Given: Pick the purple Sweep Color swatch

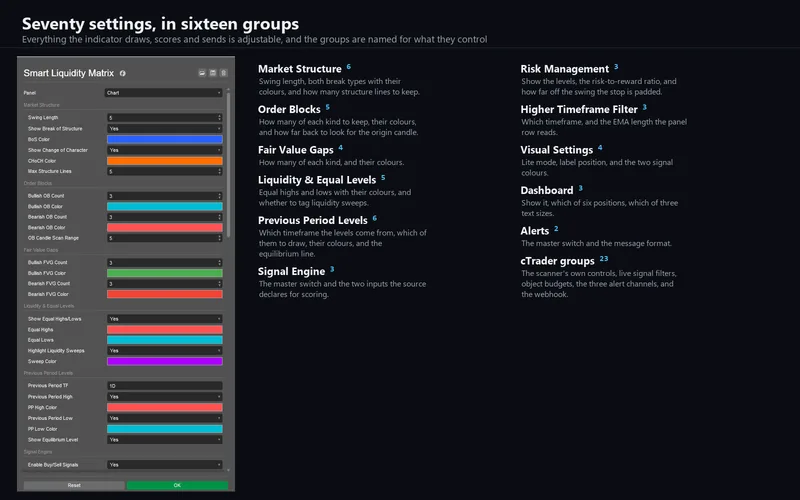Looking at the screenshot, I should click(x=164, y=361).
